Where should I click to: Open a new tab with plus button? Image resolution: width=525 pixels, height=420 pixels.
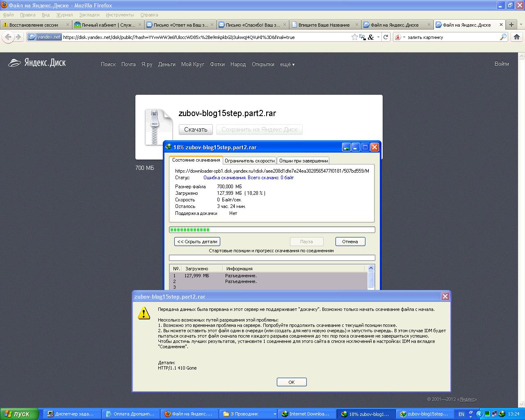511,25
